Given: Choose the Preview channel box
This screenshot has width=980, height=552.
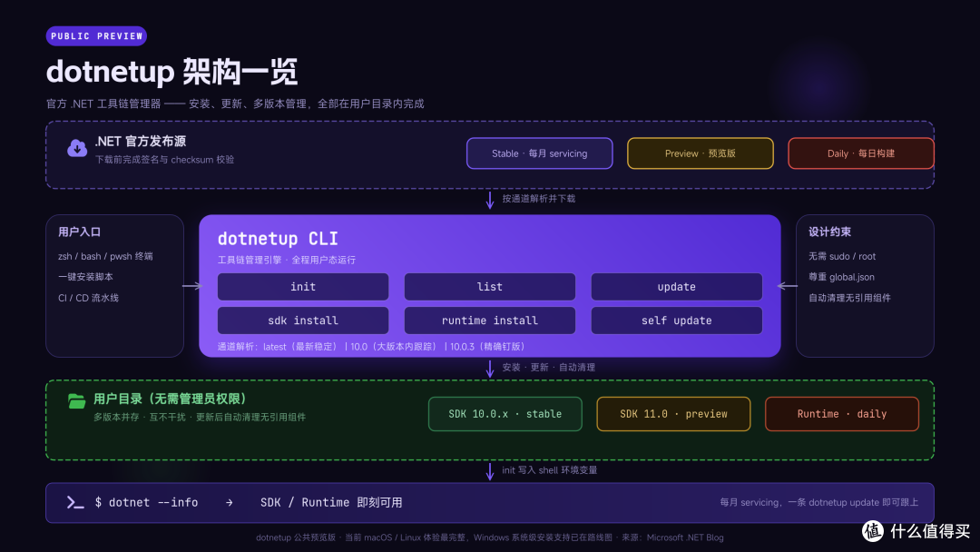Looking at the screenshot, I should tap(700, 153).
